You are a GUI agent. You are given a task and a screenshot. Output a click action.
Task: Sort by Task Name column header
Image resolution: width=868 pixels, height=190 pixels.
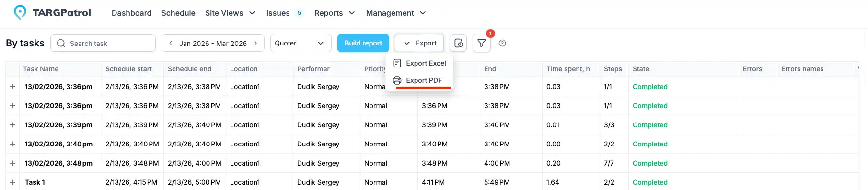(41, 69)
